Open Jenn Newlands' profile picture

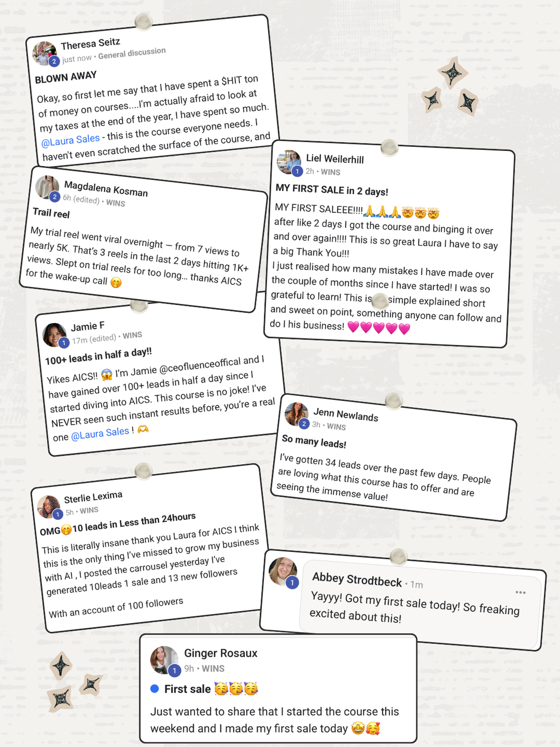click(x=296, y=414)
